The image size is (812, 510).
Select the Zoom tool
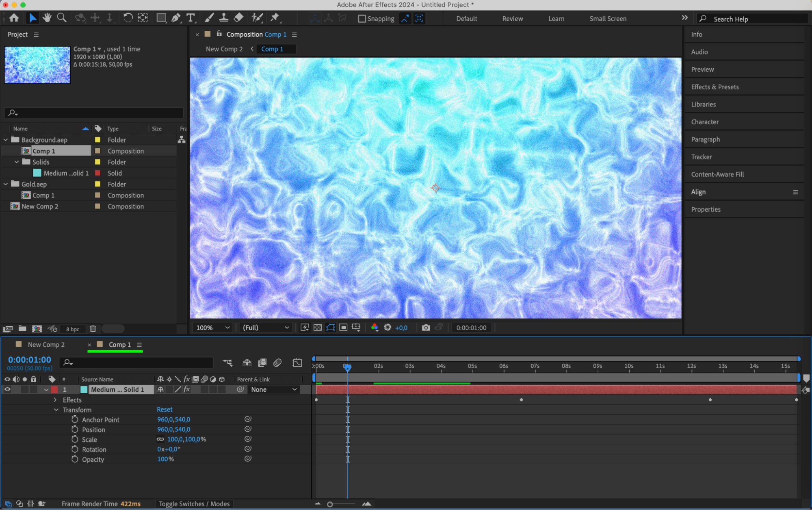point(62,18)
